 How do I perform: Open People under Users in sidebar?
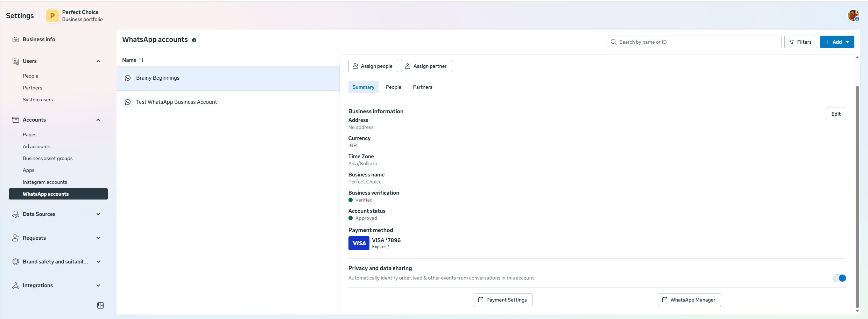tap(30, 76)
